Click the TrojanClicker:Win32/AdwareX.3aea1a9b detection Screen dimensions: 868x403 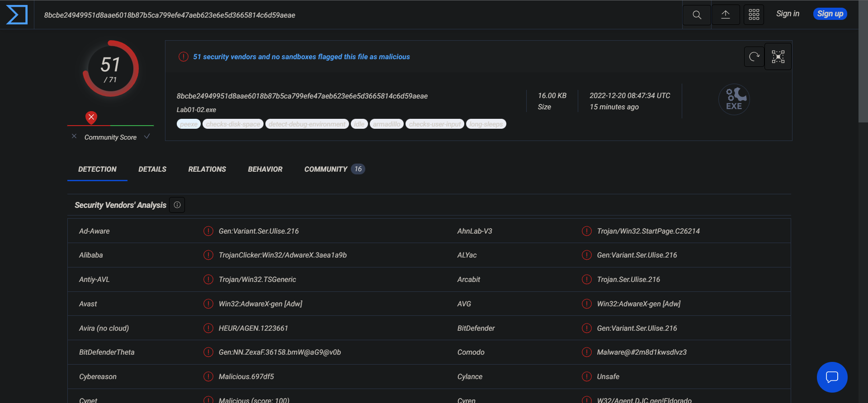click(283, 255)
